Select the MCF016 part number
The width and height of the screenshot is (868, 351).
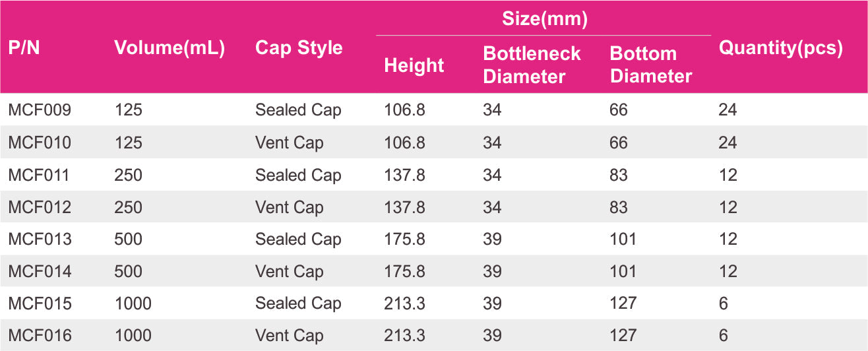tap(40, 335)
